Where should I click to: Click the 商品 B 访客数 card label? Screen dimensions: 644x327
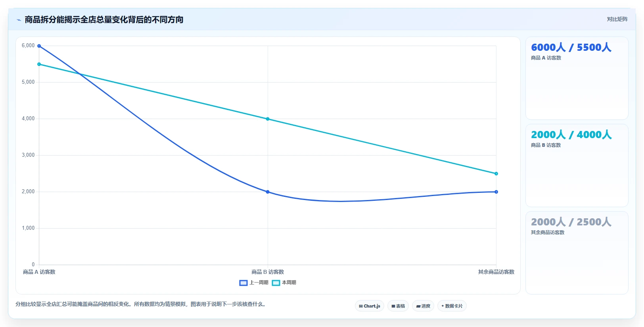(x=546, y=145)
